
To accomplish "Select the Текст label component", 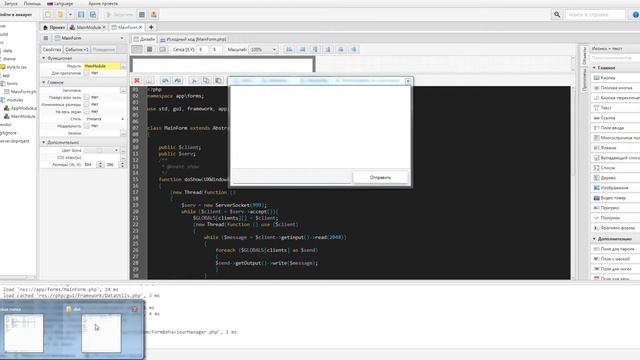I will pos(616,108).
